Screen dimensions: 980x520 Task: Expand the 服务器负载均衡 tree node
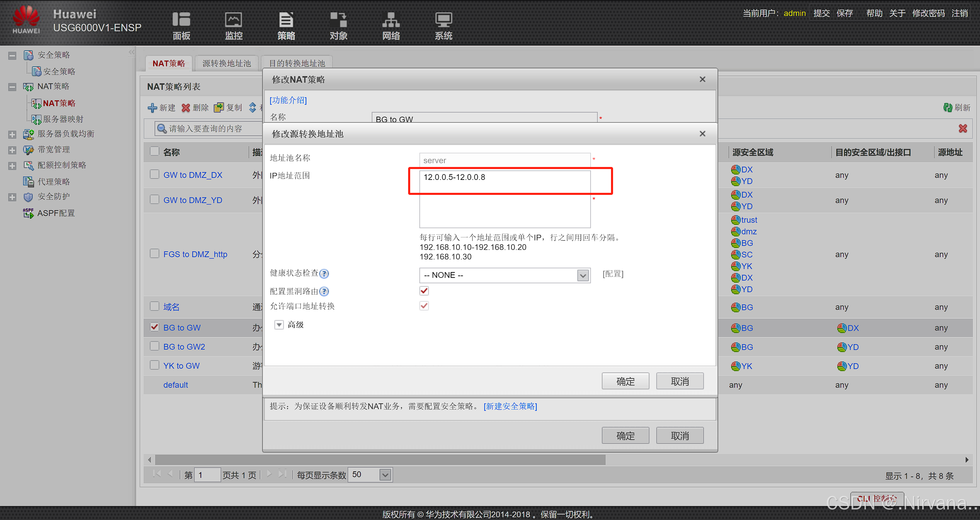(x=12, y=135)
